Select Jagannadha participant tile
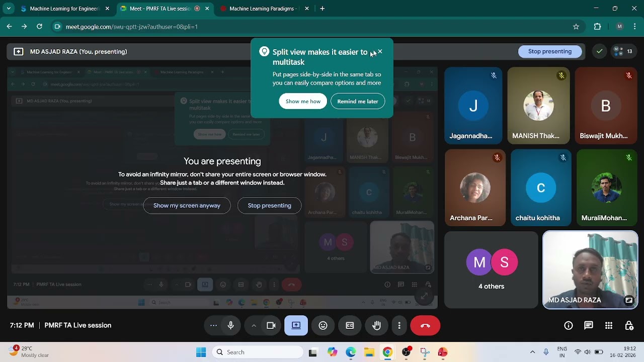The height and width of the screenshot is (362, 644). (x=473, y=106)
